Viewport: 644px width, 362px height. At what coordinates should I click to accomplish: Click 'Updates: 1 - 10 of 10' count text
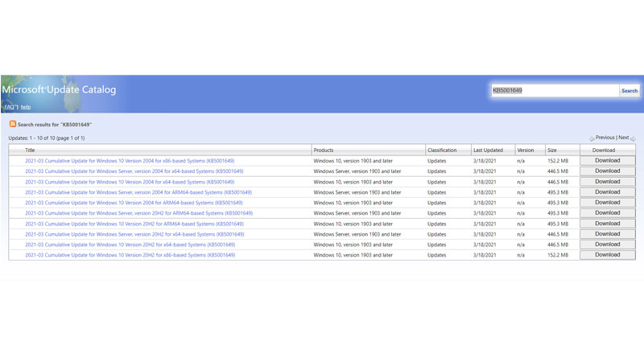47,138
